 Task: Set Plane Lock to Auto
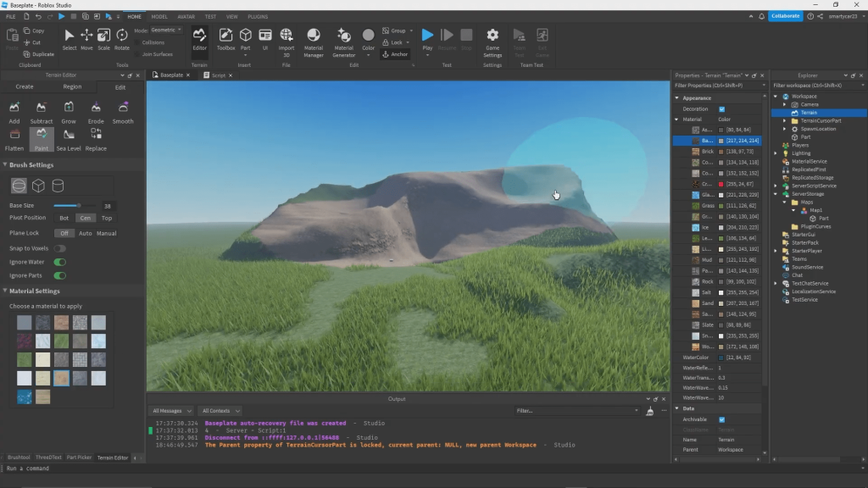click(x=86, y=234)
